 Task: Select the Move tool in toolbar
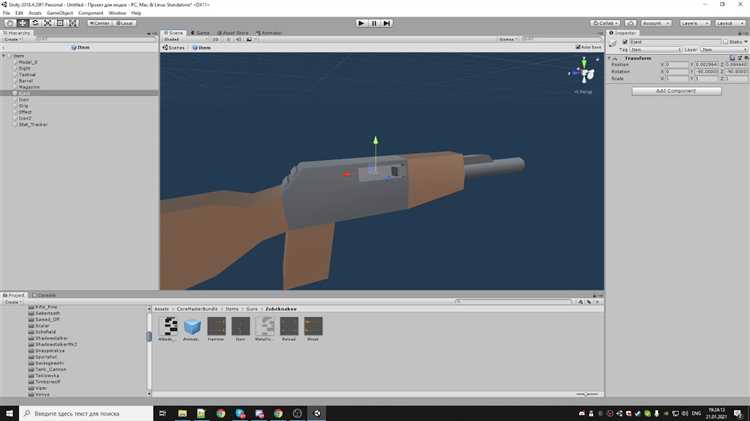(22, 23)
